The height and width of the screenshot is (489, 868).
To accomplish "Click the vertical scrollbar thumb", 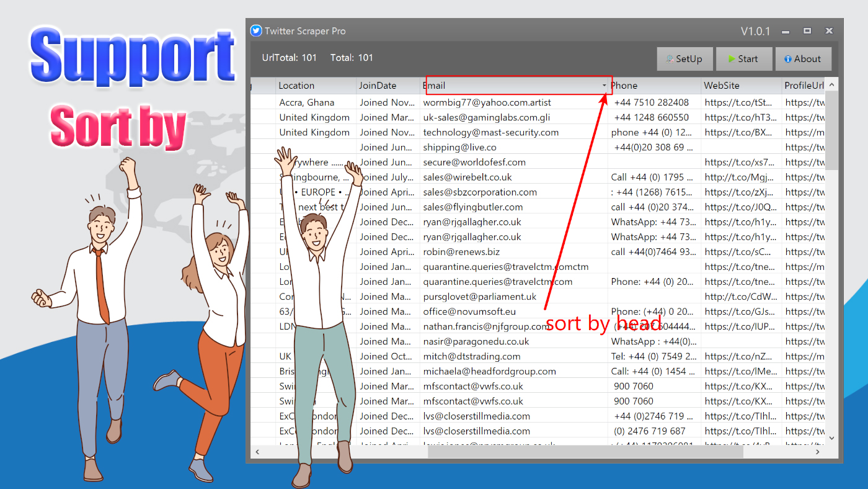I will pyautogui.click(x=832, y=130).
